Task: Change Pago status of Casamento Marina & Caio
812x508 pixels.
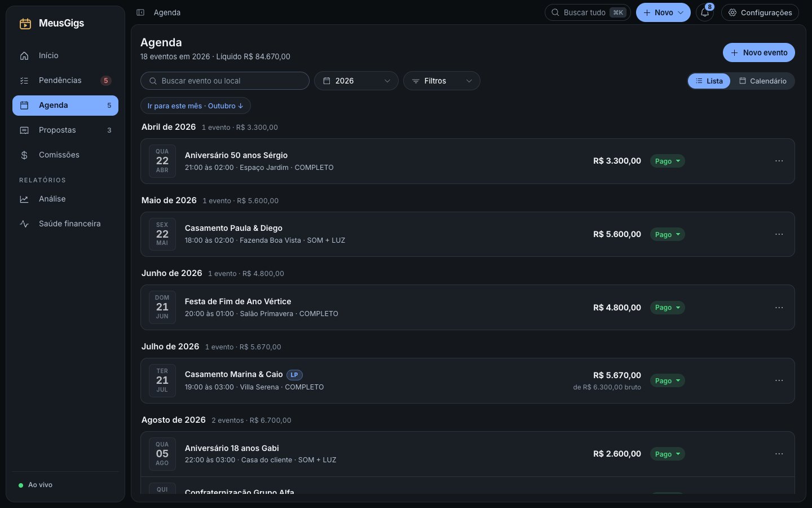Action: coord(668,380)
